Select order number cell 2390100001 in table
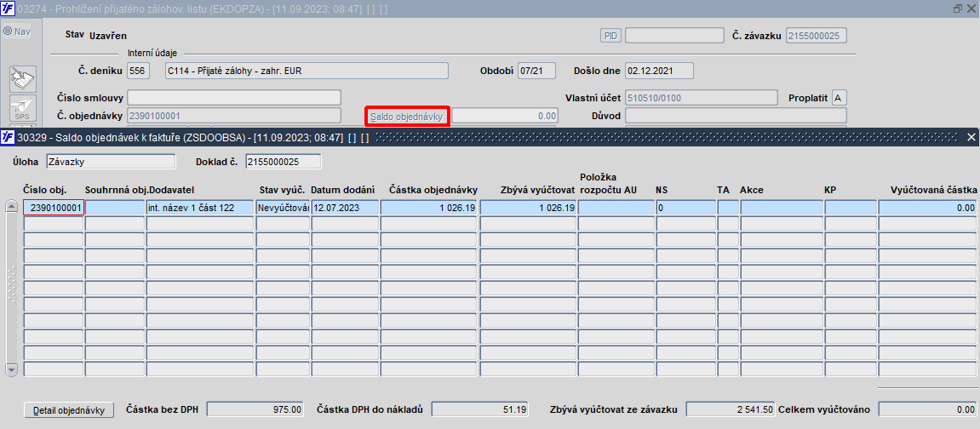The height and width of the screenshot is (429, 980). [54, 208]
